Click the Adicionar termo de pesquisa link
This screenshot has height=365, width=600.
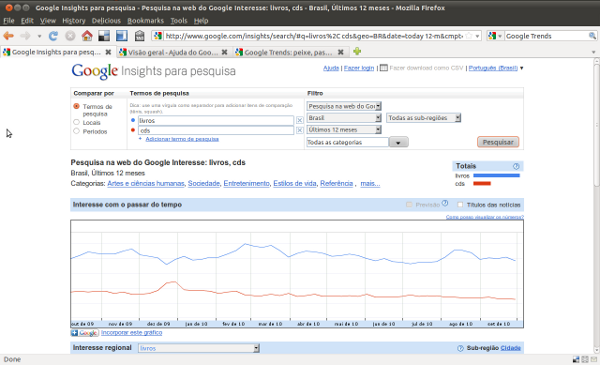pos(182,139)
